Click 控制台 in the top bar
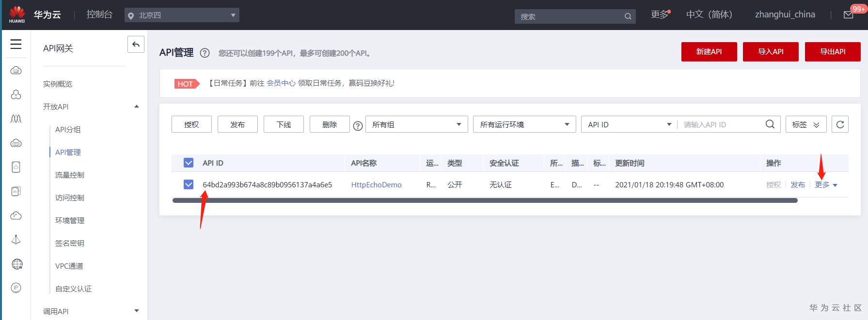 point(99,15)
